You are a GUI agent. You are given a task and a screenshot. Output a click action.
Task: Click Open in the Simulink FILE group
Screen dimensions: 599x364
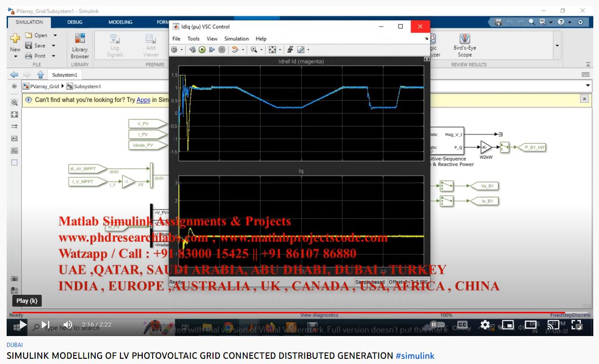tap(37, 35)
